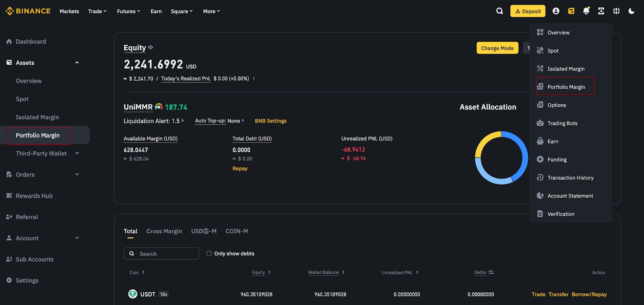Click the USDT coin logo

click(x=132, y=294)
